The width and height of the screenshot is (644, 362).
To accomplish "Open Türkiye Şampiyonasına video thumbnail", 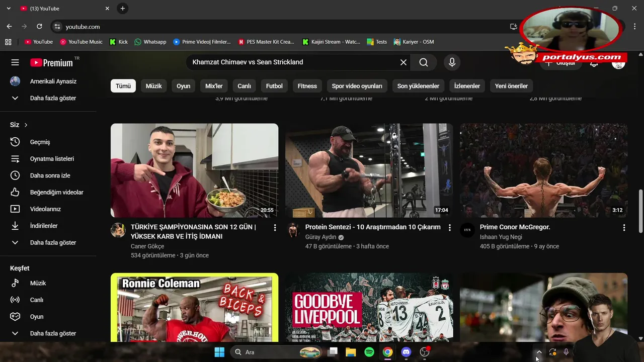I will (194, 170).
